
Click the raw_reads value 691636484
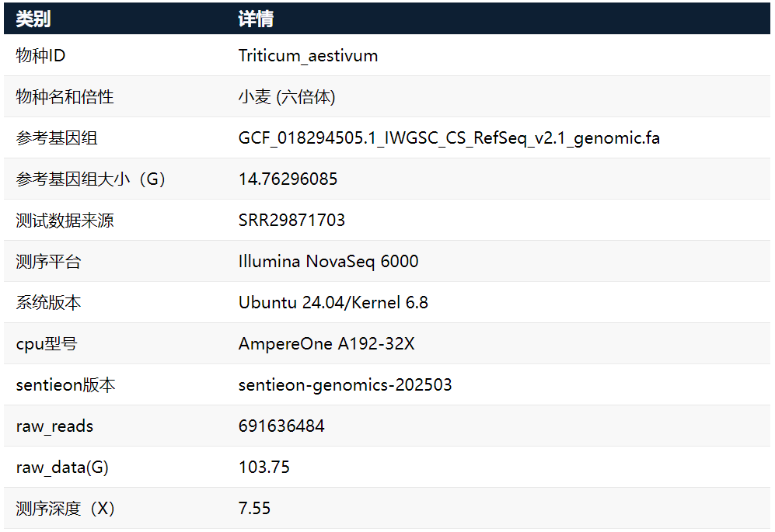point(281,426)
